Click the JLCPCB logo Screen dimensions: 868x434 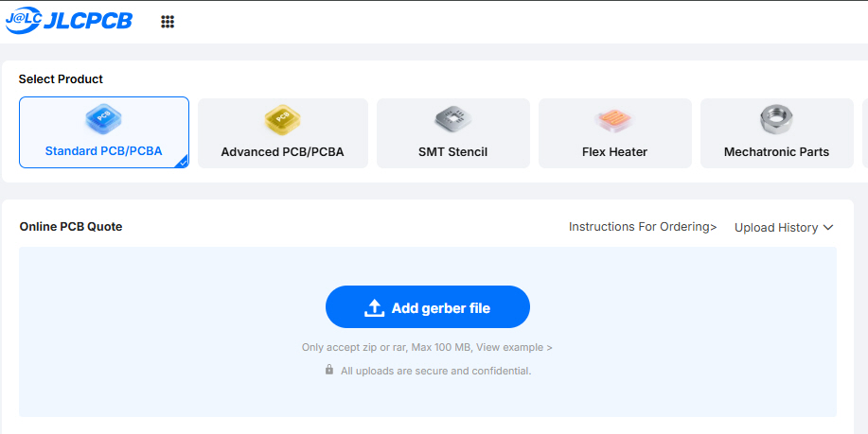click(70, 22)
